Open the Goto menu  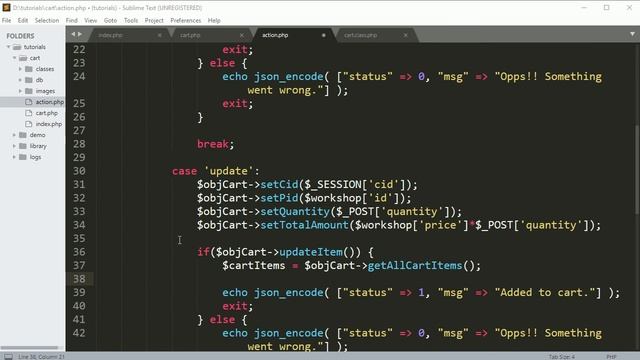110,20
